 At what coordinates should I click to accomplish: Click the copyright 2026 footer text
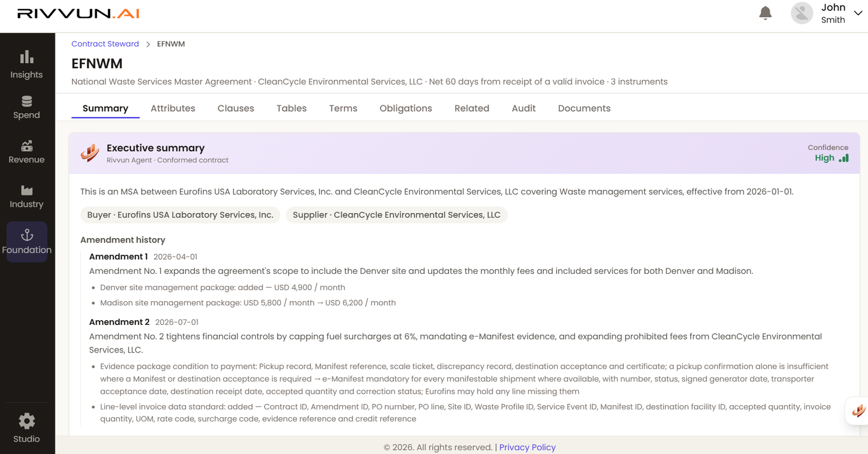pos(438,447)
